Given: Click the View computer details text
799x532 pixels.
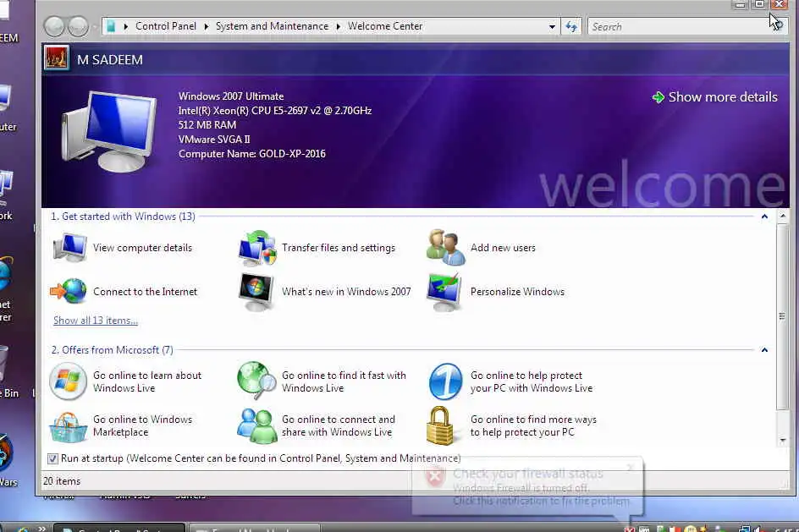Looking at the screenshot, I should [x=142, y=248].
